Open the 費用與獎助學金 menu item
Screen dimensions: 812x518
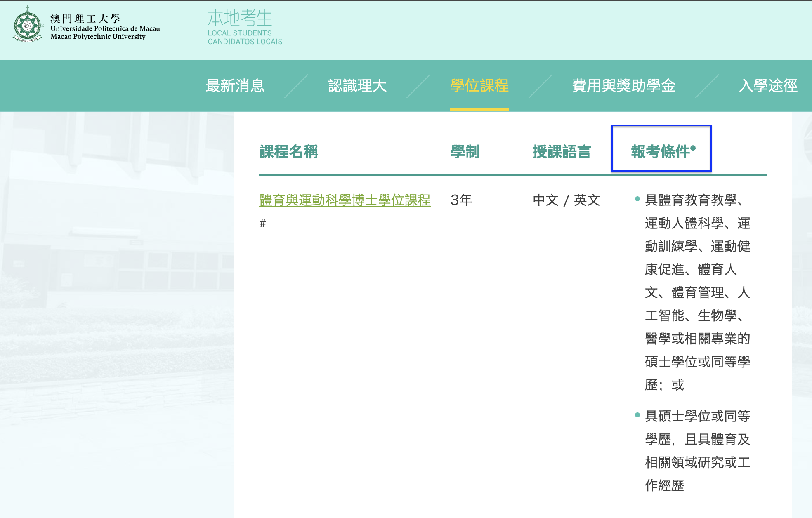[x=623, y=86]
